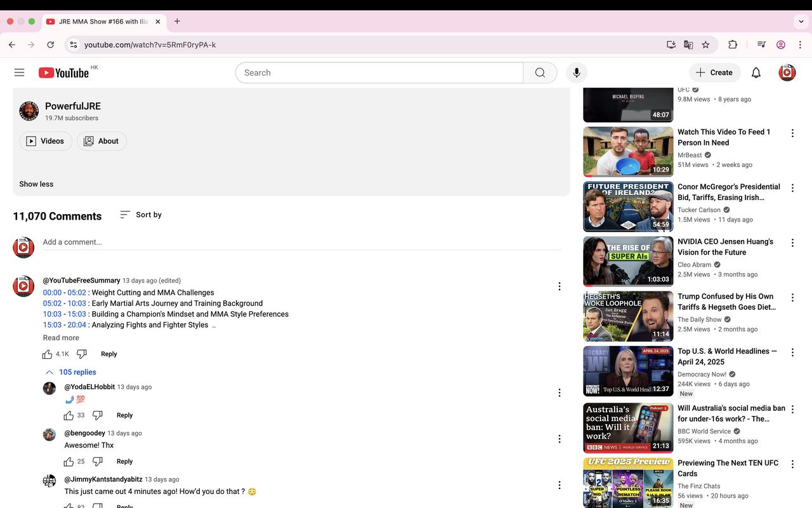Like the YouTubeFreeSummary comment
Image resolution: width=812 pixels, height=508 pixels.
click(48, 354)
